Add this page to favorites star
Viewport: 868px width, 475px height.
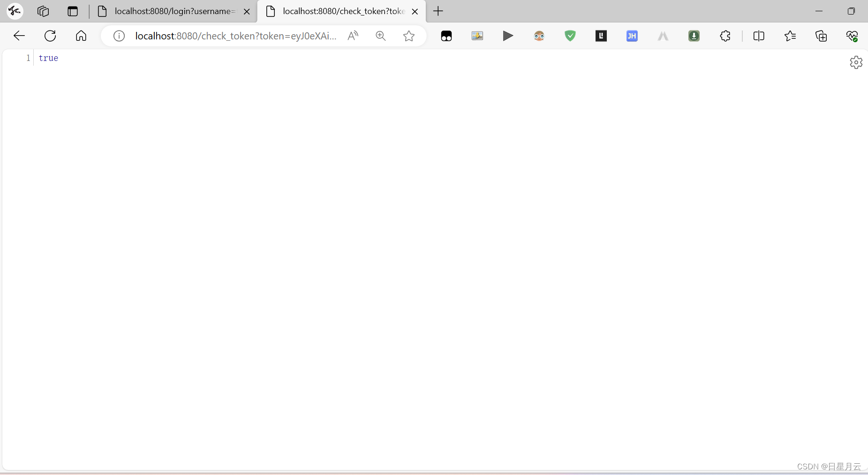click(409, 36)
